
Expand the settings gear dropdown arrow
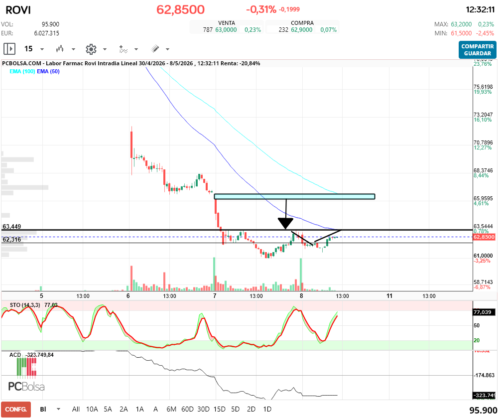105,49
